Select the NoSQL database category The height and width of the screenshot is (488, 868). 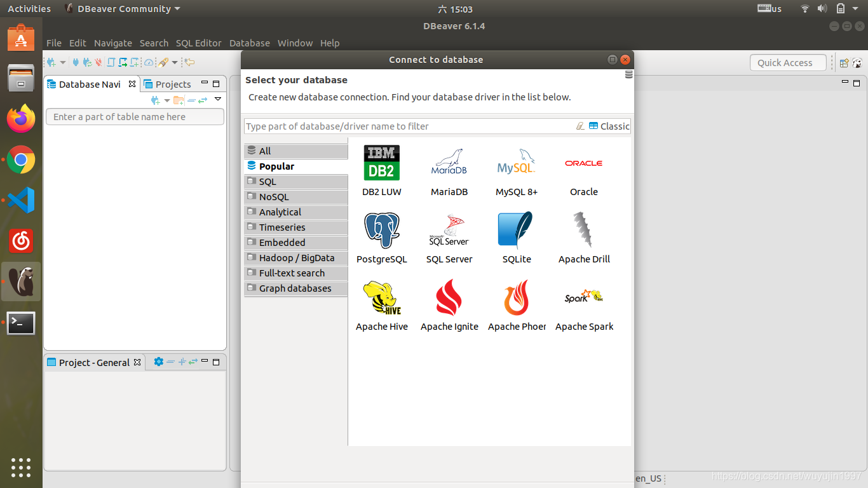[x=296, y=197]
